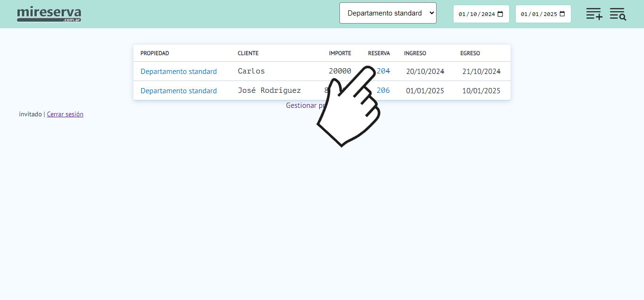Image resolution: width=644 pixels, height=300 pixels.
Task: Click the 20000 amount in Carlos row
Action: coord(339,71)
